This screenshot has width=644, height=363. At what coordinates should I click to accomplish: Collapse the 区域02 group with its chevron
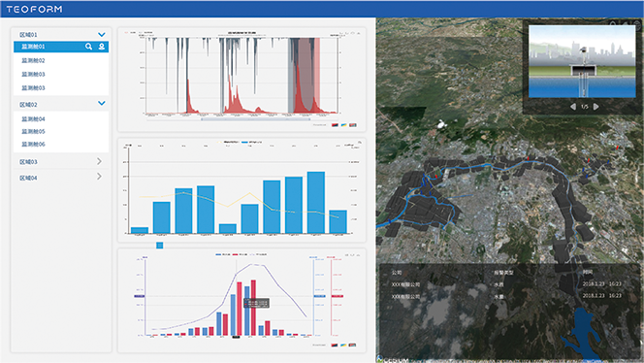[102, 103]
